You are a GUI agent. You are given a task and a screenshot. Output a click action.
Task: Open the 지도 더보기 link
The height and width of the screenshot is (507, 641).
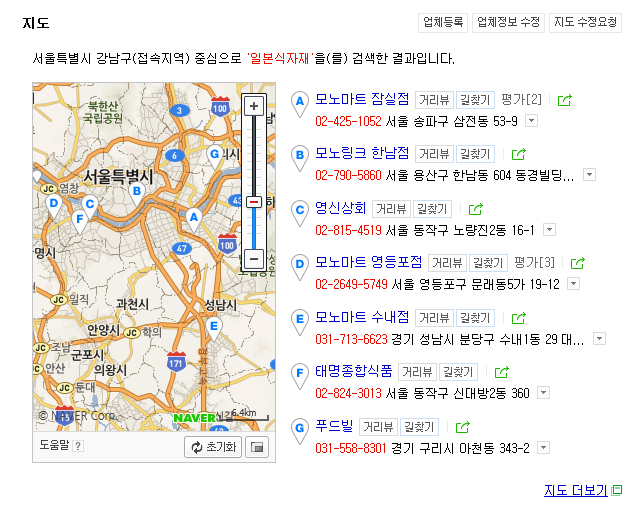[x=575, y=490]
